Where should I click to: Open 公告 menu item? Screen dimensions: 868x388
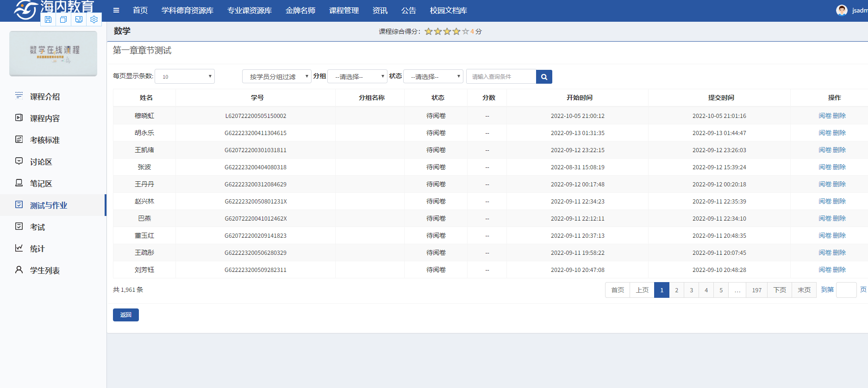tap(409, 10)
